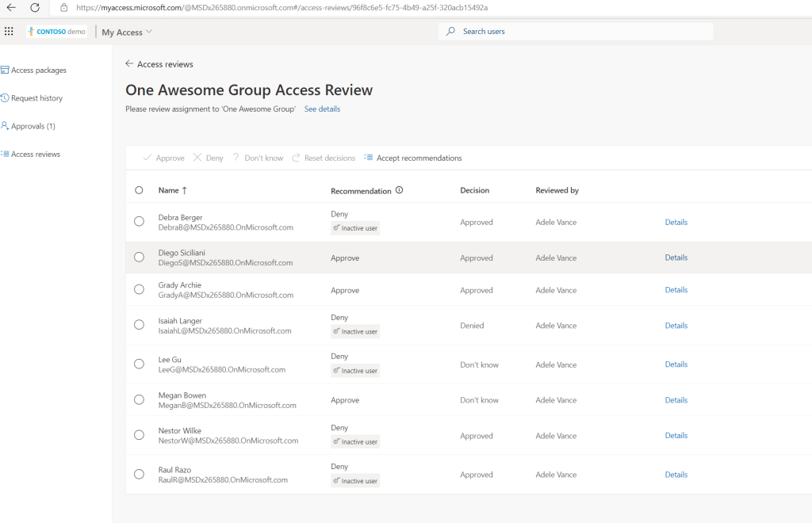Image resolution: width=812 pixels, height=523 pixels.
Task: Select the Isaiah Langer row radio button
Action: tap(139, 325)
